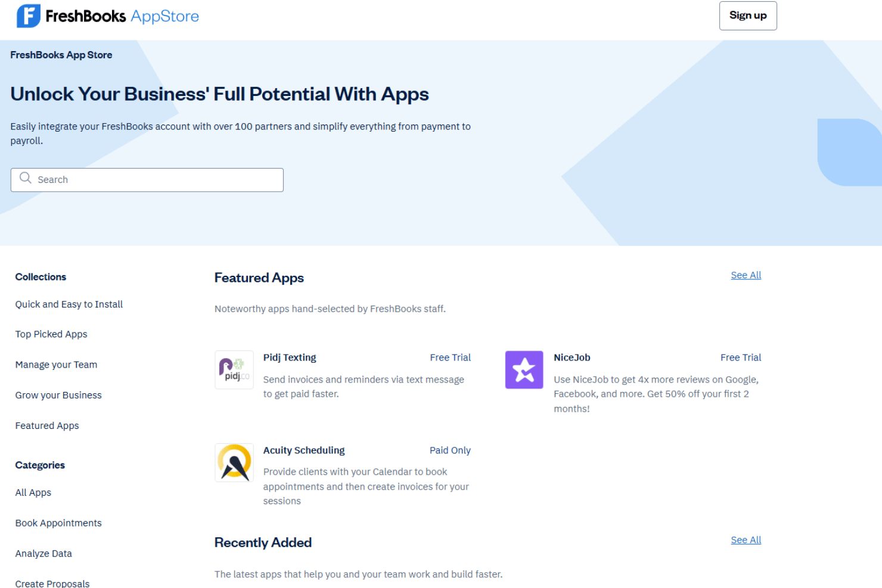The width and height of the screenshot is (882, 588).
Task: Click the Paid Only label on Acuity Scheduling
Action: (450, 450)
